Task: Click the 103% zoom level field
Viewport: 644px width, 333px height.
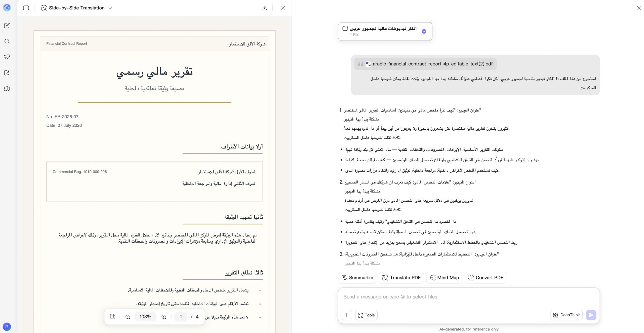Action: pyautogui.click(x=145, y=317)
